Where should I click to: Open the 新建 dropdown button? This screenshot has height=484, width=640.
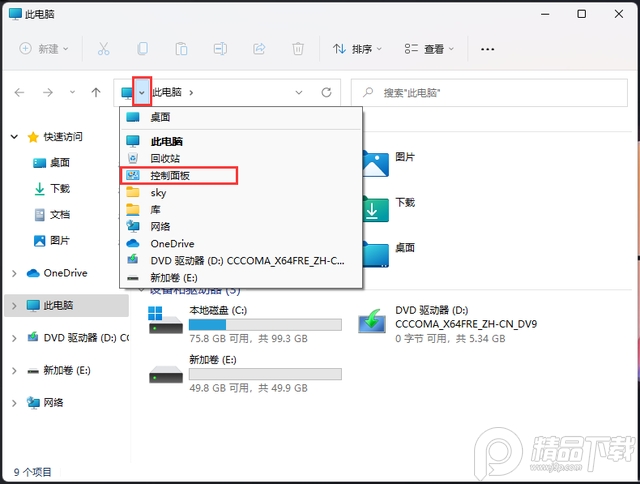pyautogui.click(x=44, y=49)
